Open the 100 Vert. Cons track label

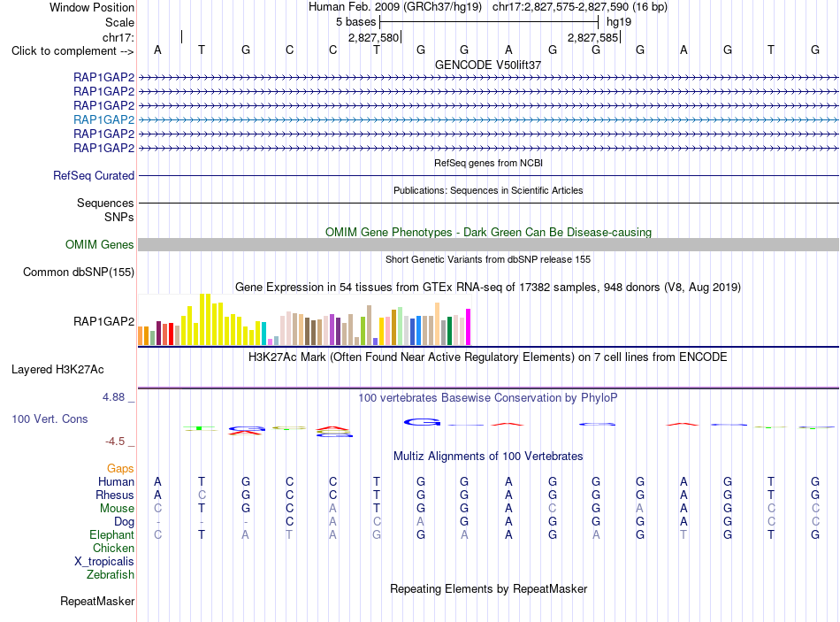tap(50, 419)
